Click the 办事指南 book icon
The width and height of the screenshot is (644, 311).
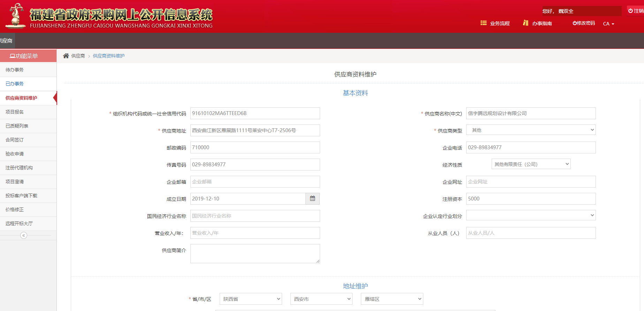(x=526, y=23)
